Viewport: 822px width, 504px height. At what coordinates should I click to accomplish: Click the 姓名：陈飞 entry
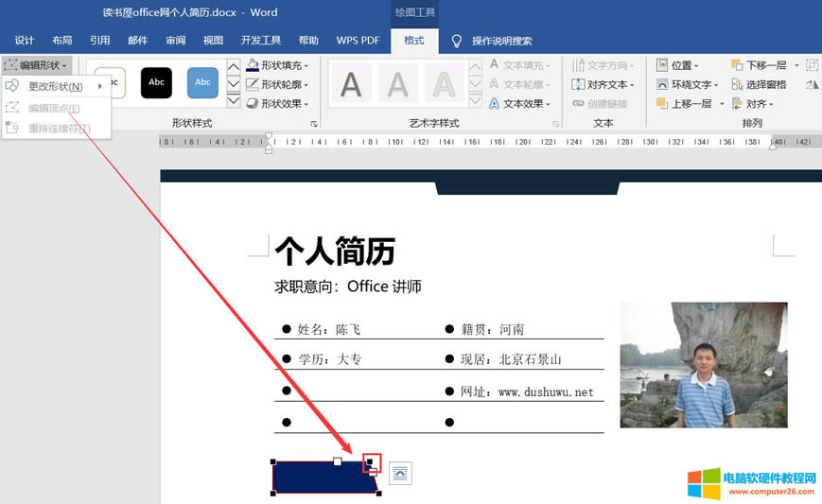328,329
